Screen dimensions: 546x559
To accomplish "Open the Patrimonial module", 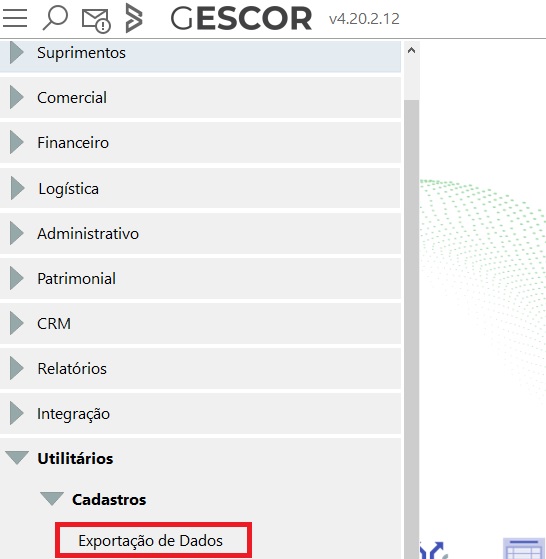I will [200, 278].
